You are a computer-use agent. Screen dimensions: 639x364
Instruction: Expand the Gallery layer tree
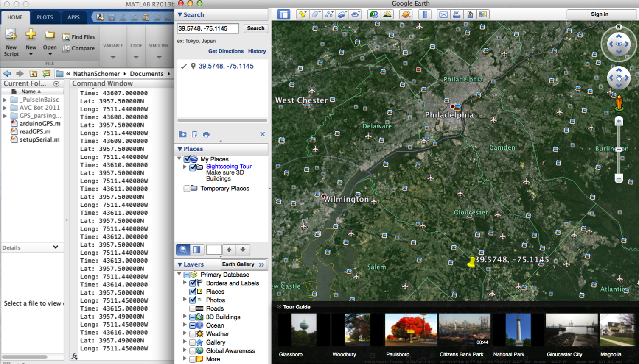pyautogui.click(x=185, y=342)
